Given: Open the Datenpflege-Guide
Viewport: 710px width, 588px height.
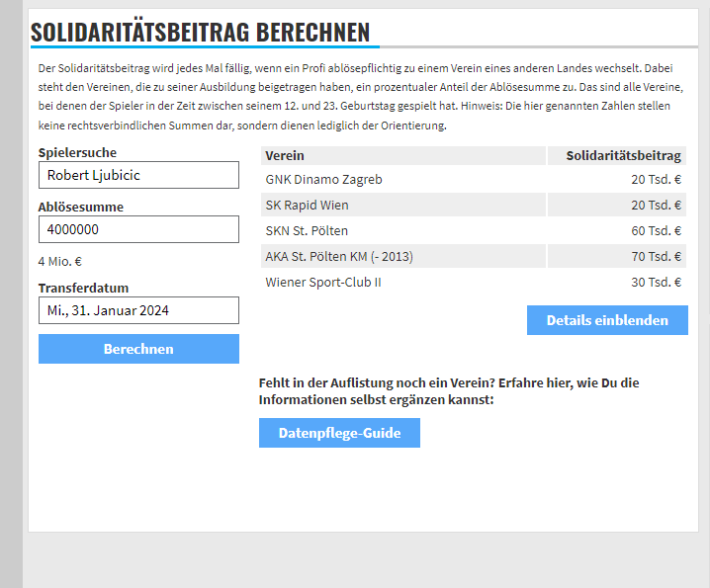Looking at the screenshot, I should (339, 433).
